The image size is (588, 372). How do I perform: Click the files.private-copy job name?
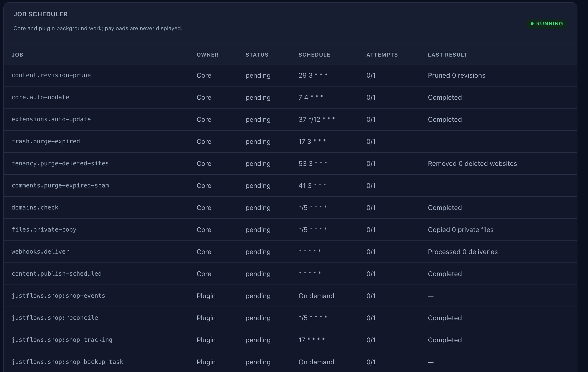pos(44,230)
